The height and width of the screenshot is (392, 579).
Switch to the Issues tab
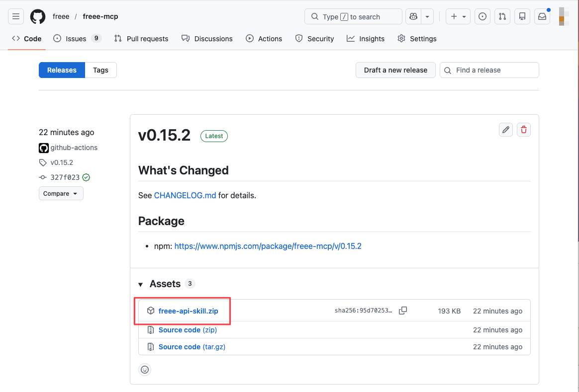point(77,39)
